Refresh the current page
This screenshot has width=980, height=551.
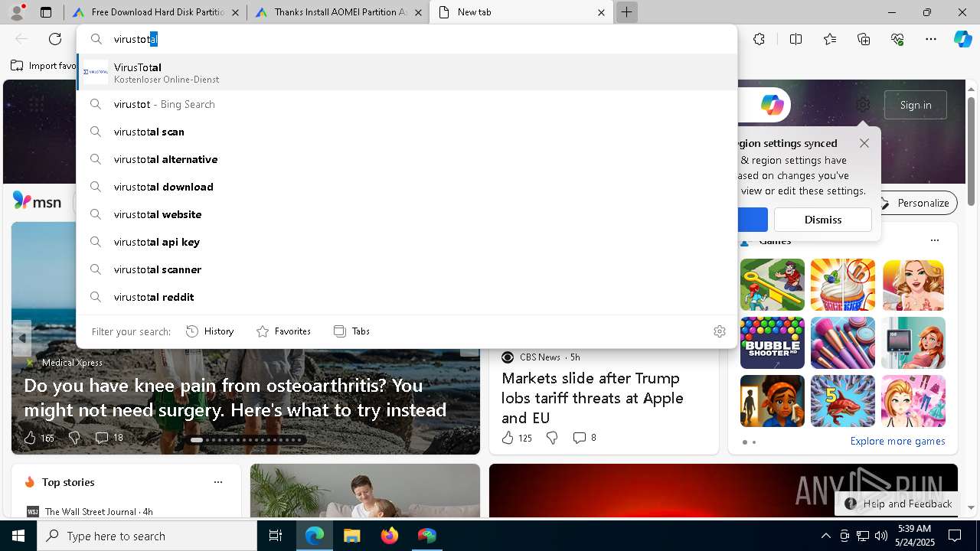coord(55,39)
